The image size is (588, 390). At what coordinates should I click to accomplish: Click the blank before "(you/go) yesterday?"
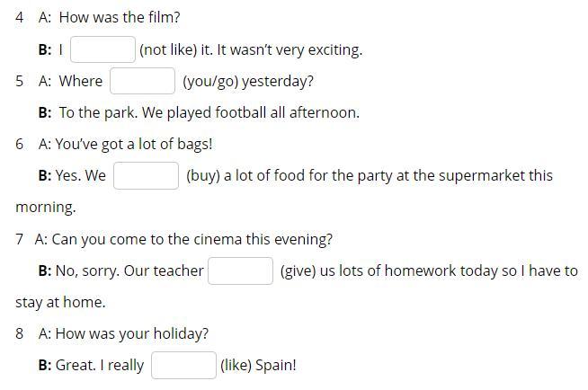142,81
